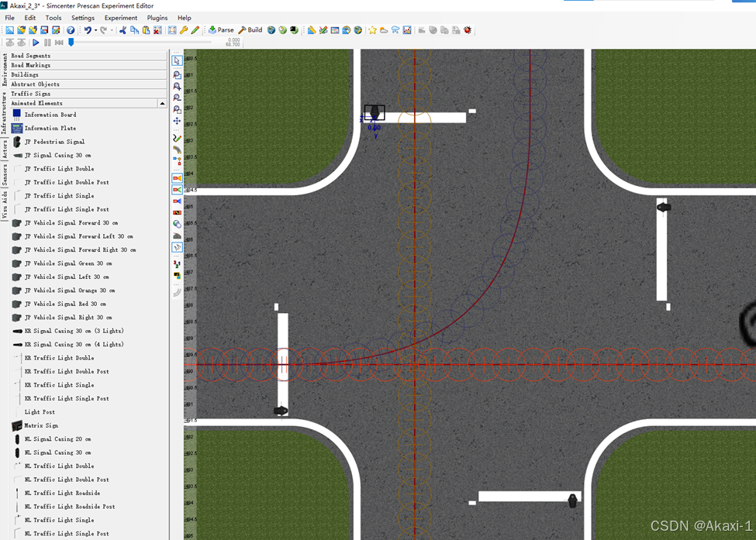Click the curved road bend tool
Image resolution: width=756 pixels, height=540 pixels.
[177, 150]
